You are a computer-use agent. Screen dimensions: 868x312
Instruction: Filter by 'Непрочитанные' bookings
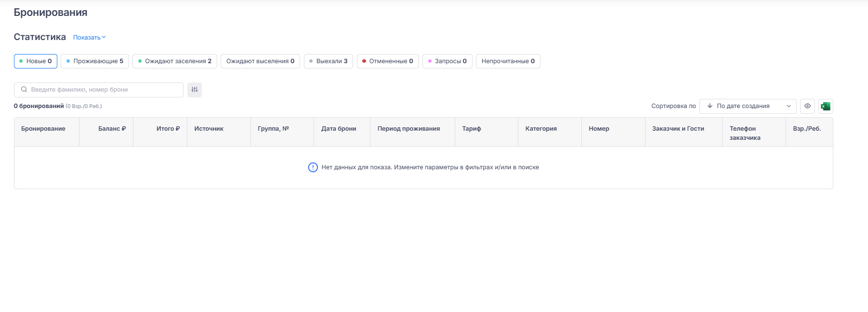click(x=508, y=61)
